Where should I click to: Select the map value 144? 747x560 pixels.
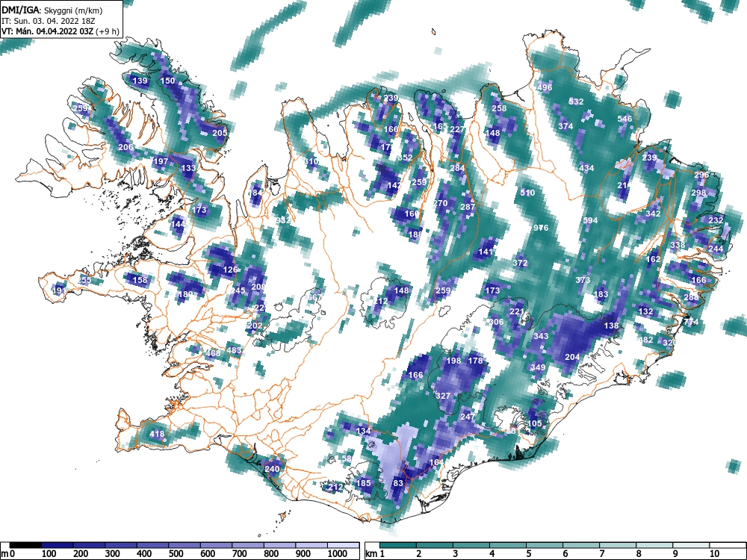click(178, 224)
